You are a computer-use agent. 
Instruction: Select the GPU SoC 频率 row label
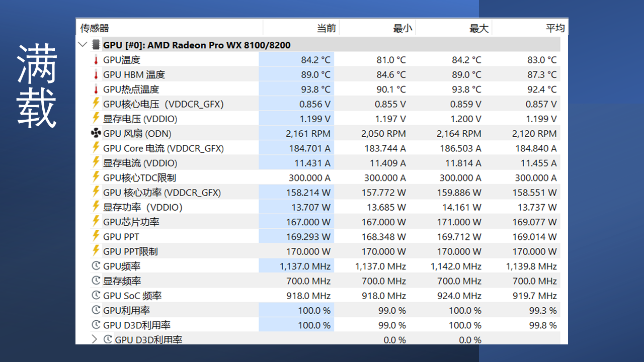(x=132, y=296)
